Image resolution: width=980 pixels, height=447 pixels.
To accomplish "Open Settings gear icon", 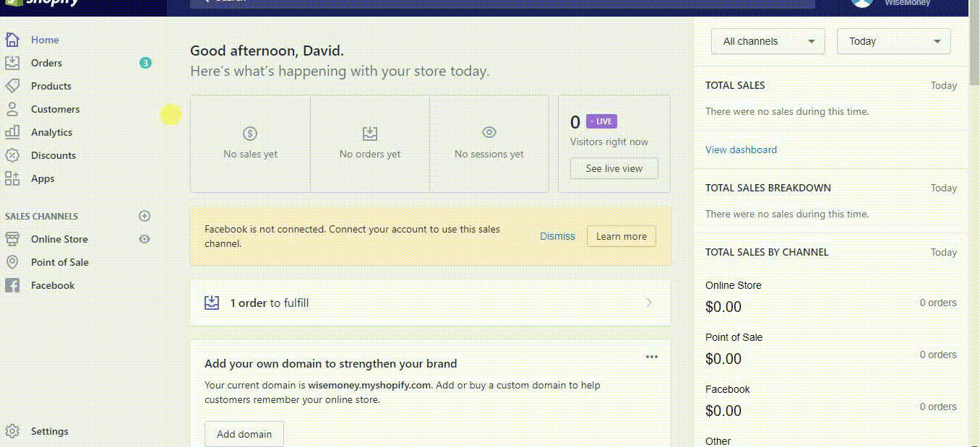I will (12, 431).
